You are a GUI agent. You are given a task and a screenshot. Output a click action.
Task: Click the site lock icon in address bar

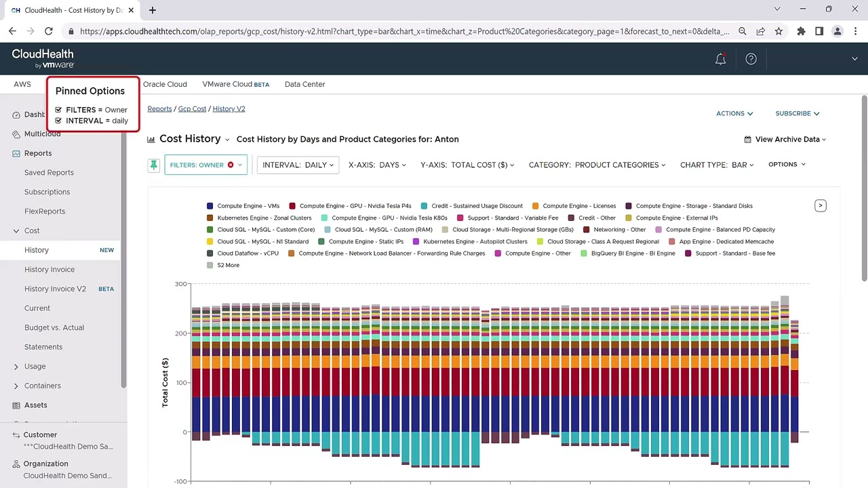click(x=71, y=31)
